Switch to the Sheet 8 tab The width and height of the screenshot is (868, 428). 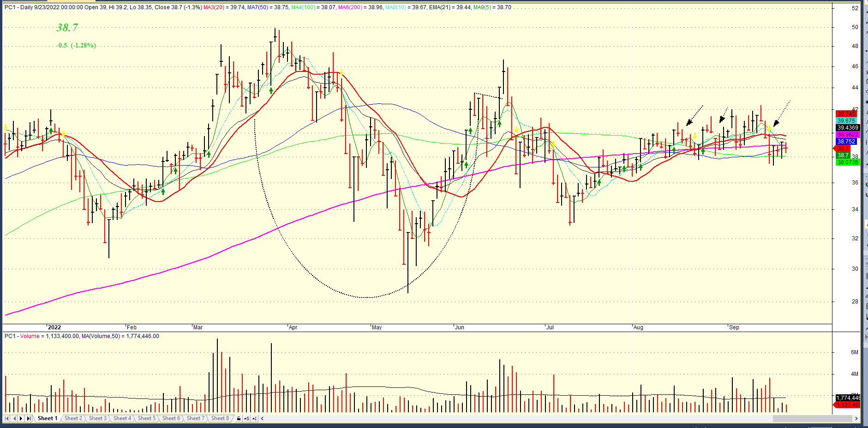220,418
